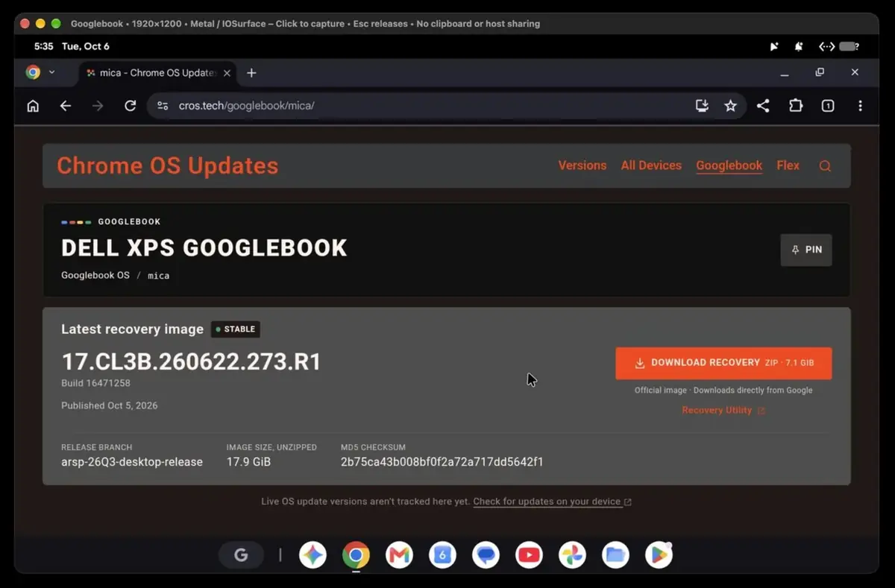This screenshot has height=588, width=895.
Task: Open the Versions nav link
Action: tap(582, 165)
